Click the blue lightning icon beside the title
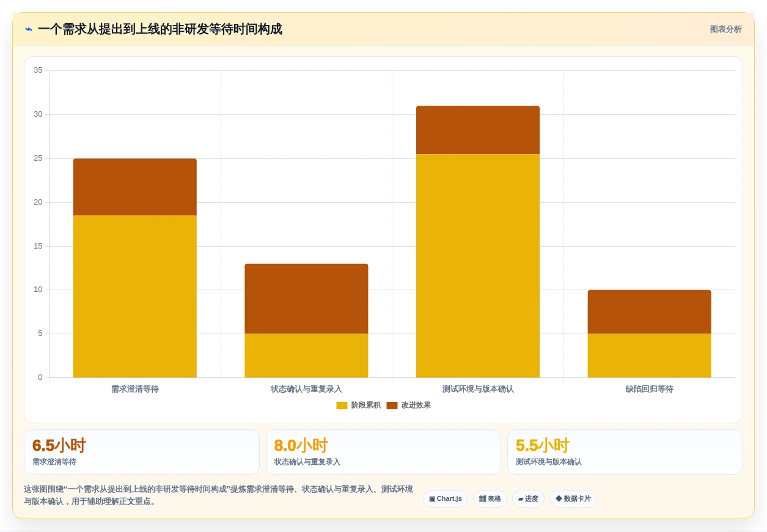This screenshot has width=767, height=532. pos(28,29)
